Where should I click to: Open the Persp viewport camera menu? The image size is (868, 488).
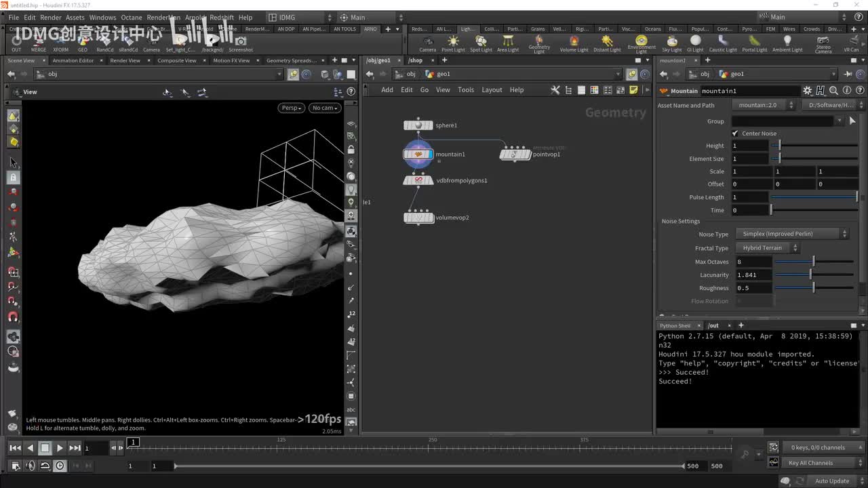coord(291,108)
